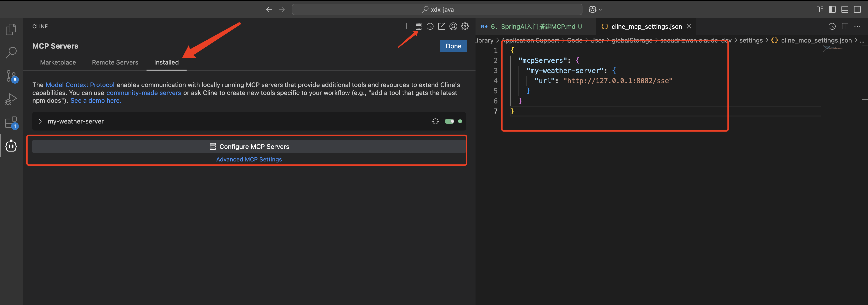Viewport: 868px width, 305px height.
Task: Restart my-weather-server with refresh icon
Action: pyautogui.click(x=435, y=122)
